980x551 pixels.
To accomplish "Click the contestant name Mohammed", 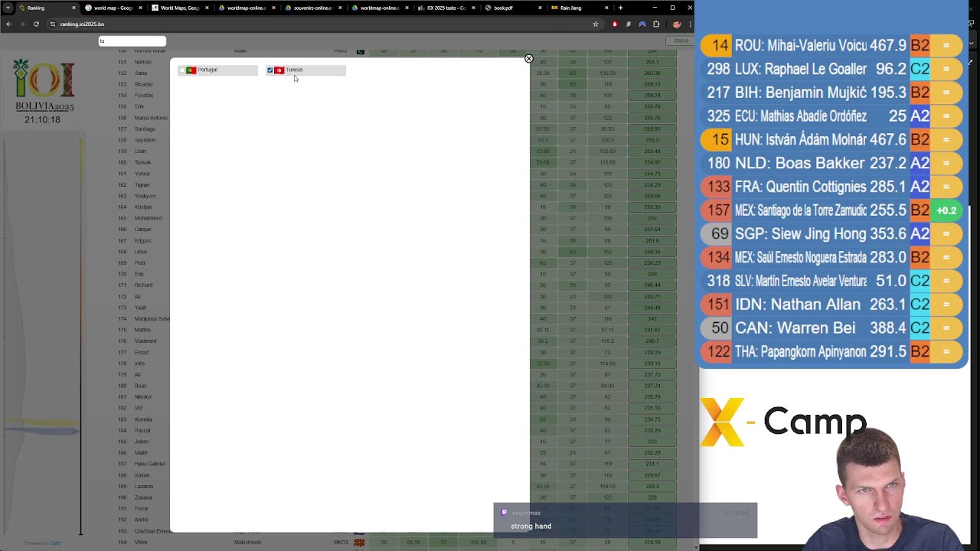I will pyautogui.click(x=148, y=218).
